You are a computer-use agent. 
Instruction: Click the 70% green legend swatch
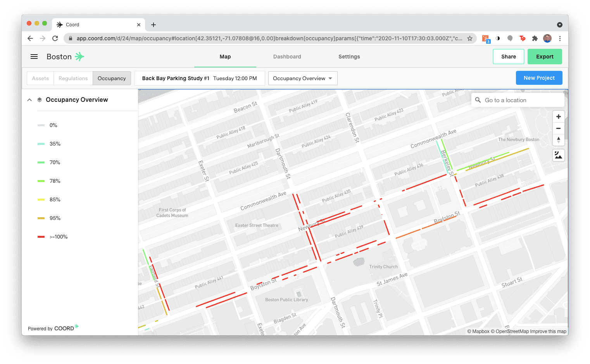click(41, 163)
